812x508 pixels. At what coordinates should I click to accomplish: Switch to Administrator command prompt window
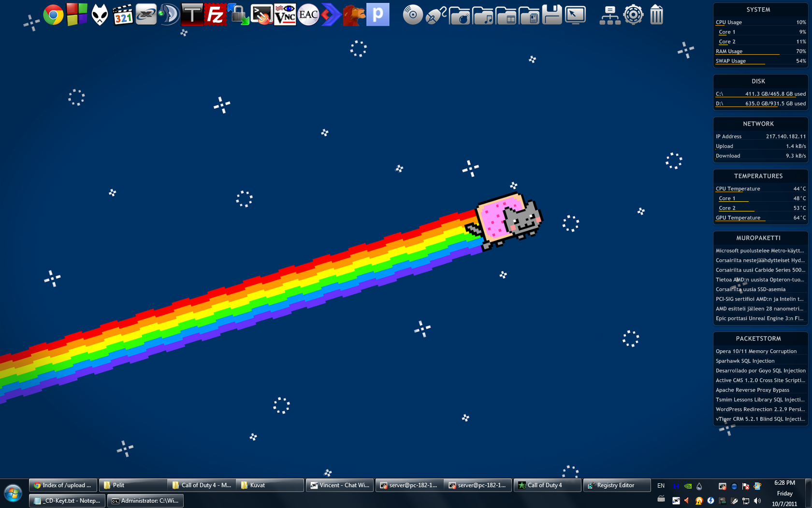[145, 501]
